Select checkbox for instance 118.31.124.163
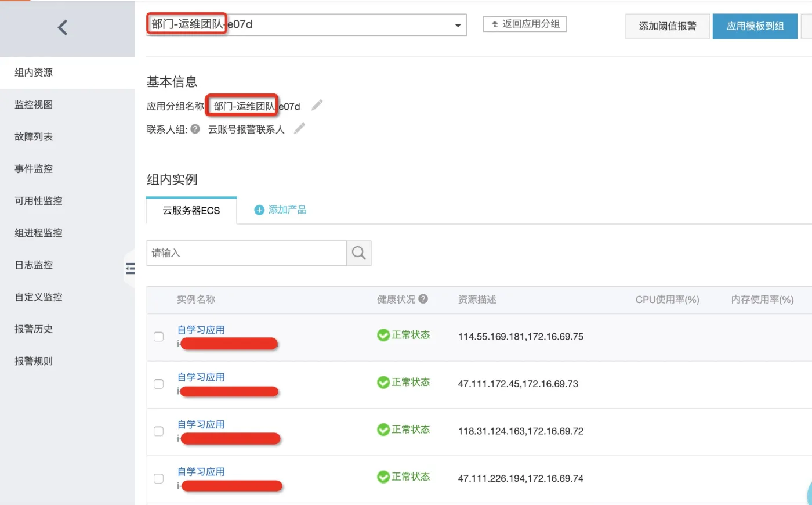Viewport: 812px width, 505px height. point(158,431)
